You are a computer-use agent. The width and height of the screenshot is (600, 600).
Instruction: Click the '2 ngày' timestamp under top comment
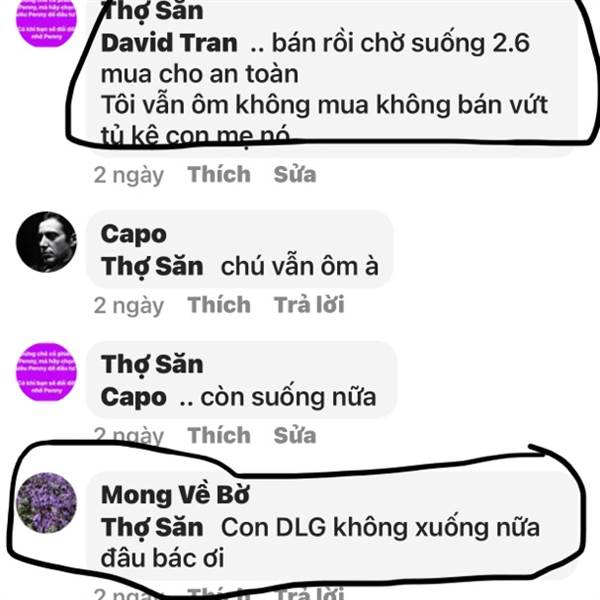pos(129,175)
